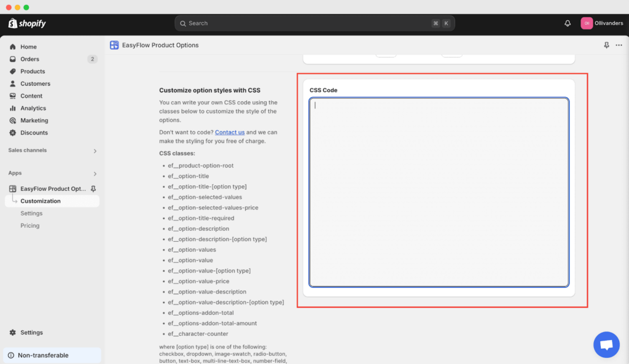Open the chat support bubble

click(x=606, y=344)
